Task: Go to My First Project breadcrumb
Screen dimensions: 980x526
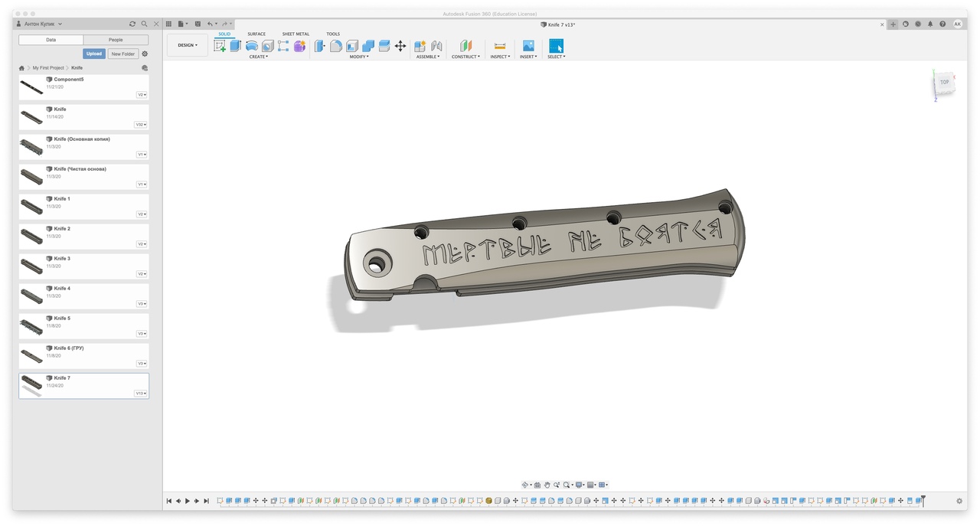Action: click(48, 68)
